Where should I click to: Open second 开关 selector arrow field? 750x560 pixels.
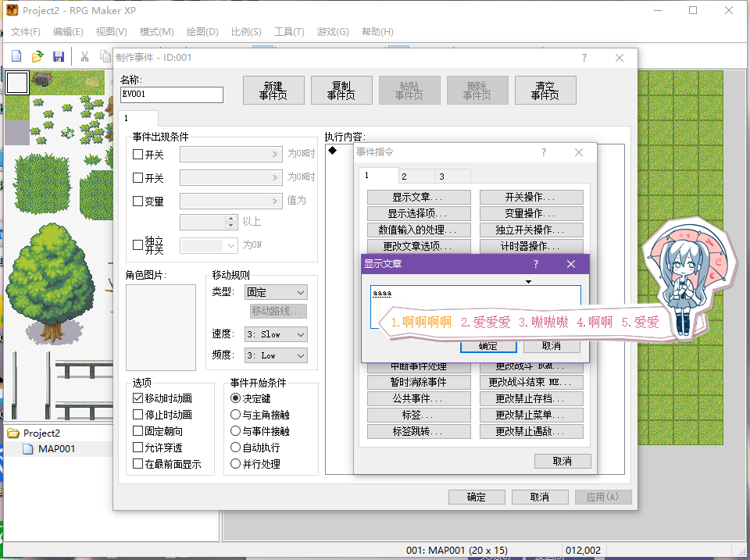click(x=230, y=177)
